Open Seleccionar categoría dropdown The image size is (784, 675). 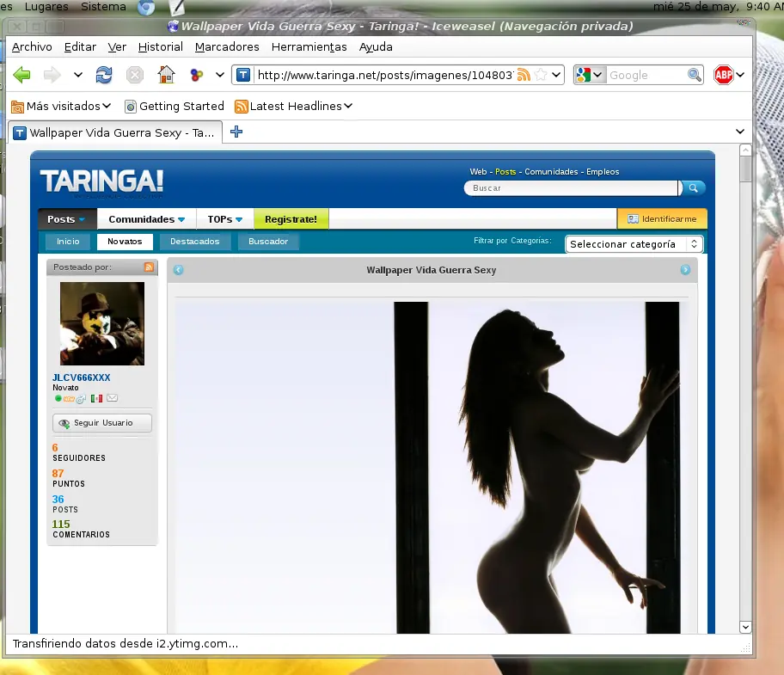tap(634, 244)
